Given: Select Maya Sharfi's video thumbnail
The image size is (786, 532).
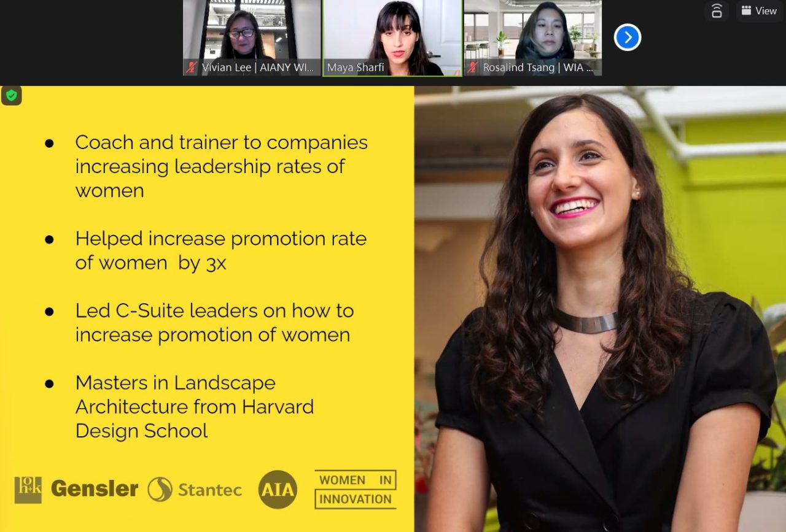Looking at the screenshot, I should coord(392,37).
